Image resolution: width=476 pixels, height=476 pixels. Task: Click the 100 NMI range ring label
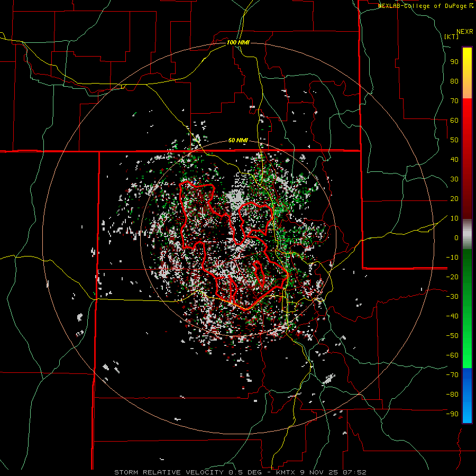238,42
